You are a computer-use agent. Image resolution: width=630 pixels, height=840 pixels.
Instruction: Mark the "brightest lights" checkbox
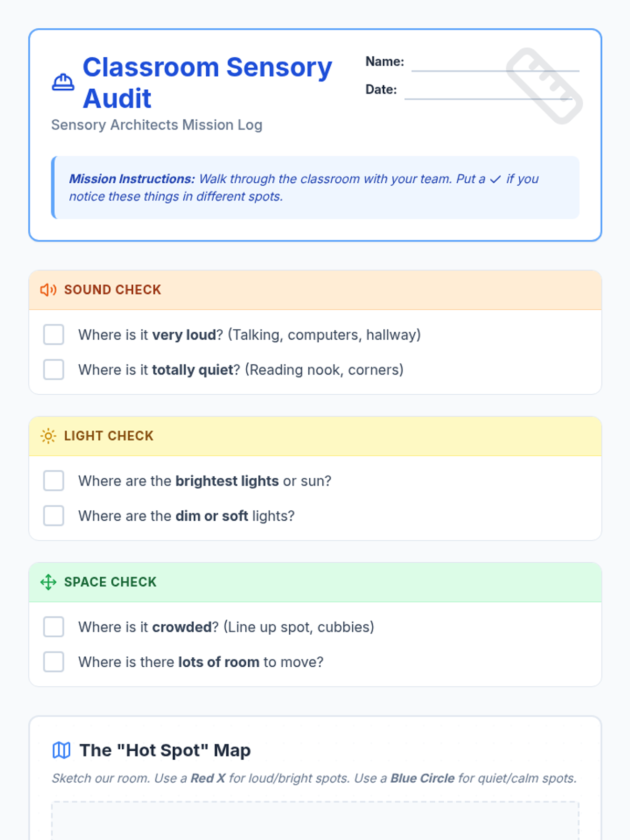point(54,480)
